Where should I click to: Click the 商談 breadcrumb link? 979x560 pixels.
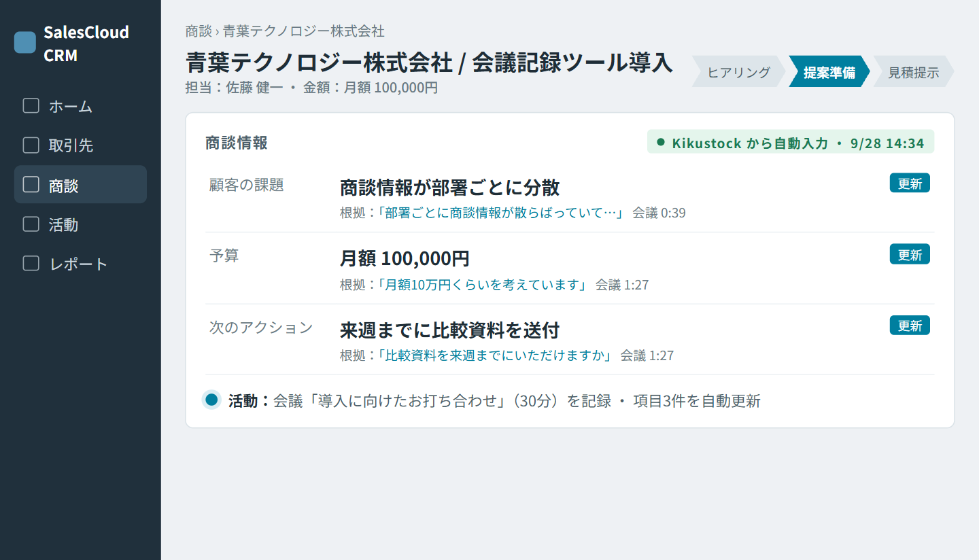199,31
